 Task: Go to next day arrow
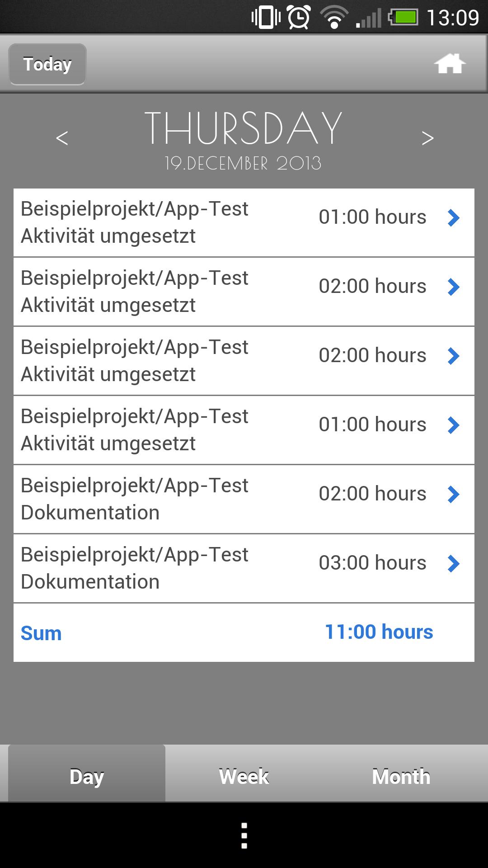click(427, 138)
